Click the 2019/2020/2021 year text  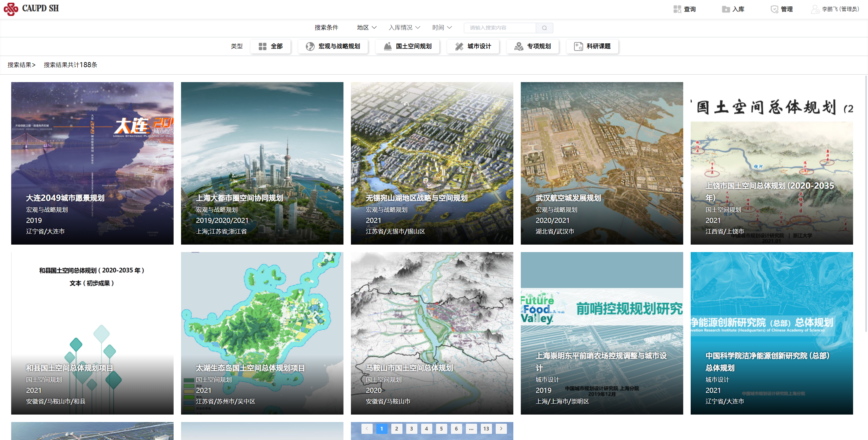[x=222, y=221]
